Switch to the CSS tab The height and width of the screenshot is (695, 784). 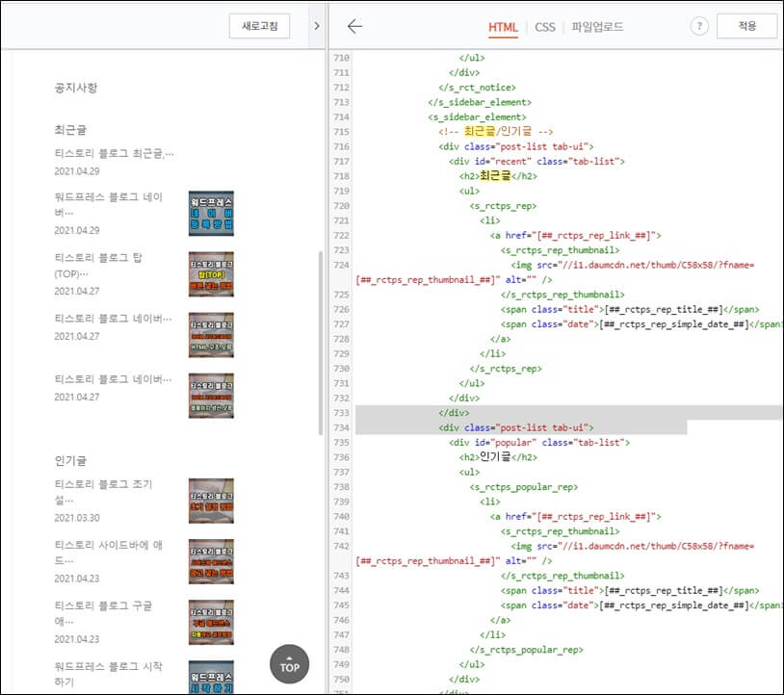coord(544,27)
